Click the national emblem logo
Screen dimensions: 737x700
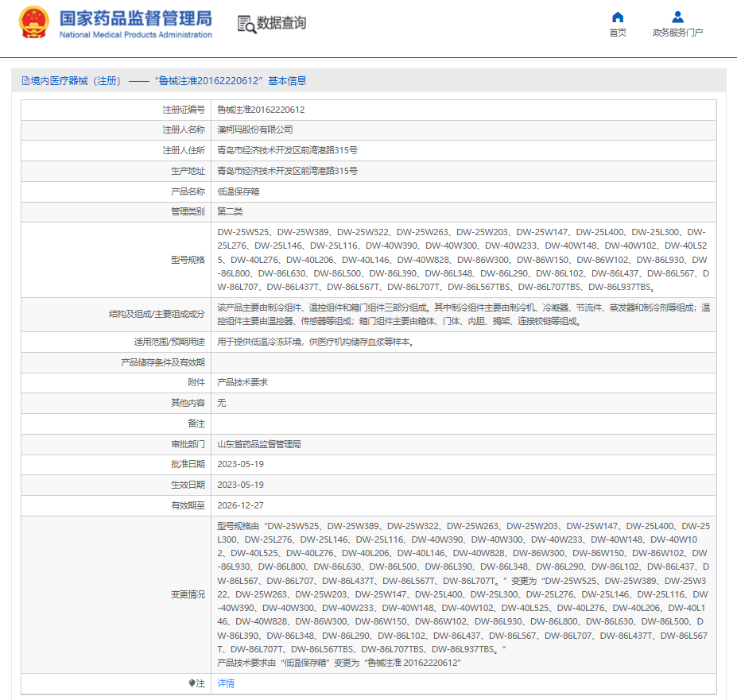tap(34, 25)
